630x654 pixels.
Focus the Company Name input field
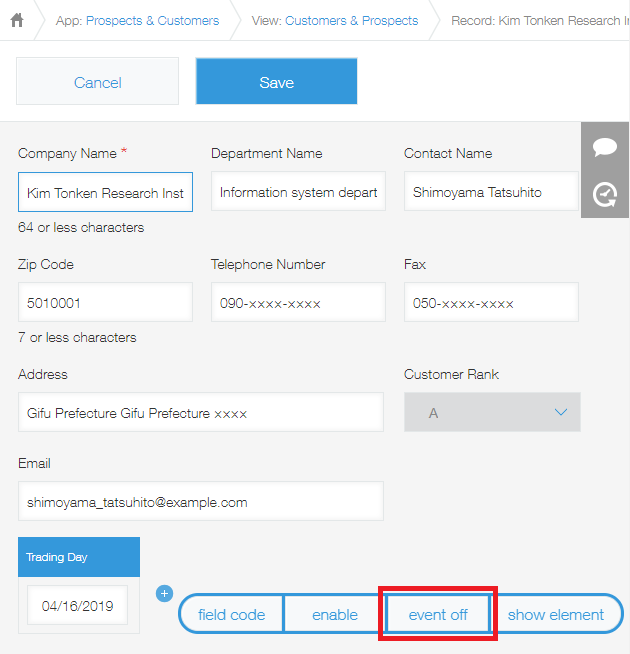point(105,192)
